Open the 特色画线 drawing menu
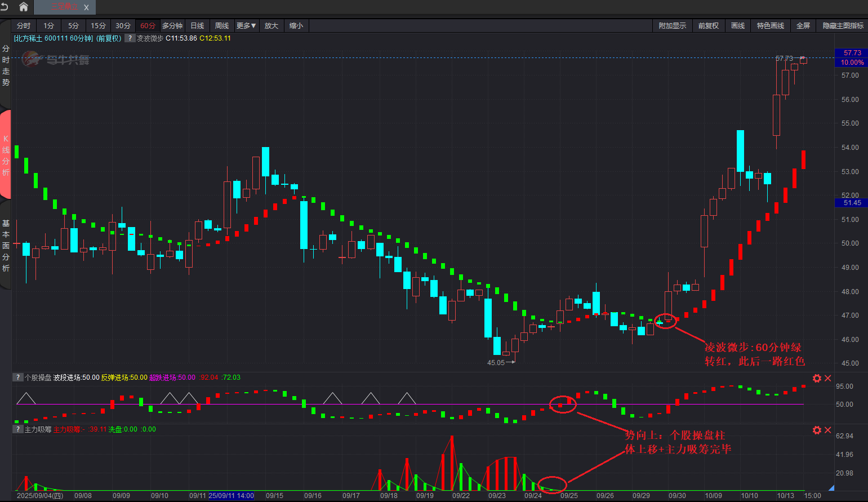 coord(770,26)
